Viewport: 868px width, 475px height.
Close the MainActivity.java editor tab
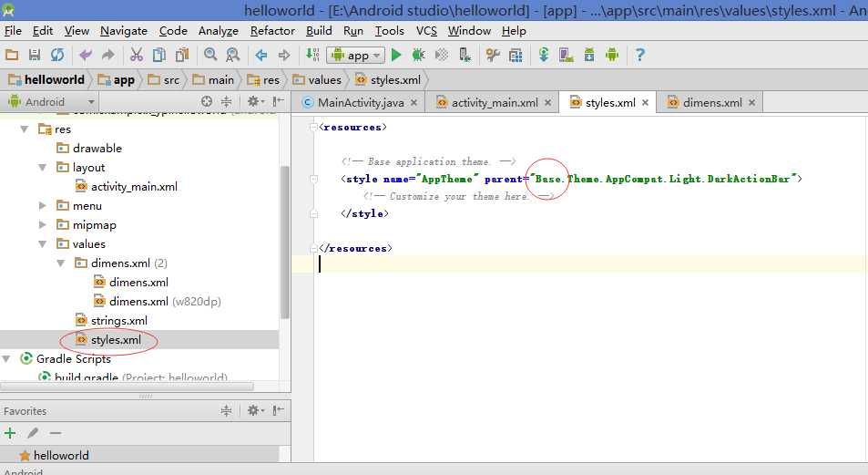[414, 102]
